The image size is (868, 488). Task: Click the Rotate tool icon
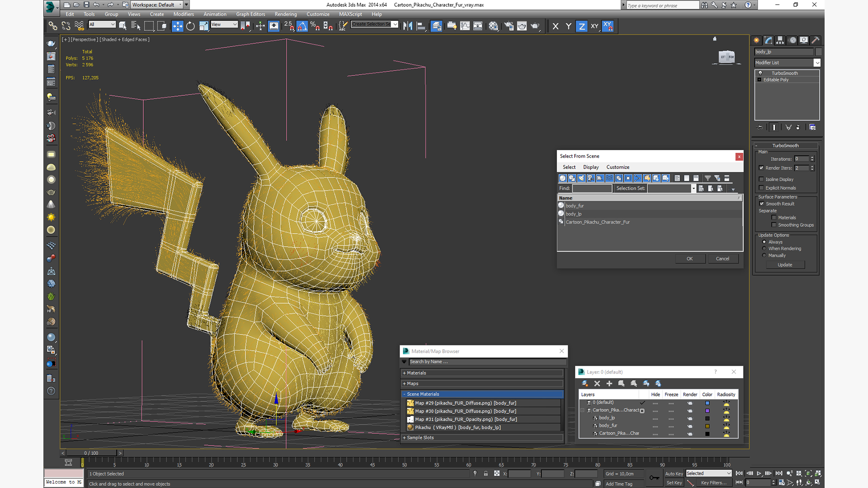pos(190,26)
